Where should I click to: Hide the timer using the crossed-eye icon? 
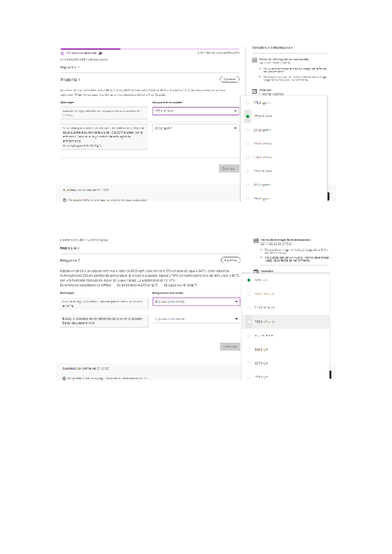click(100, 53)
